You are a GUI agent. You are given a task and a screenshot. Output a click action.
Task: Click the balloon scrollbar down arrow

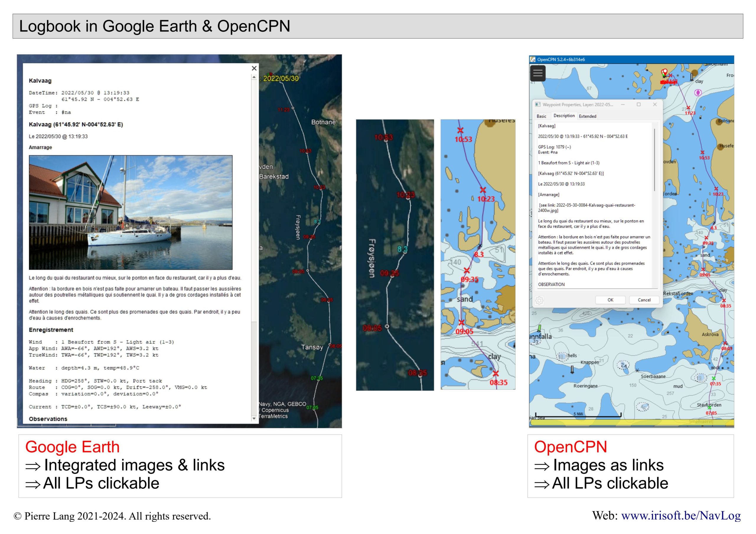pyautogui.click(x=254, y=419)
